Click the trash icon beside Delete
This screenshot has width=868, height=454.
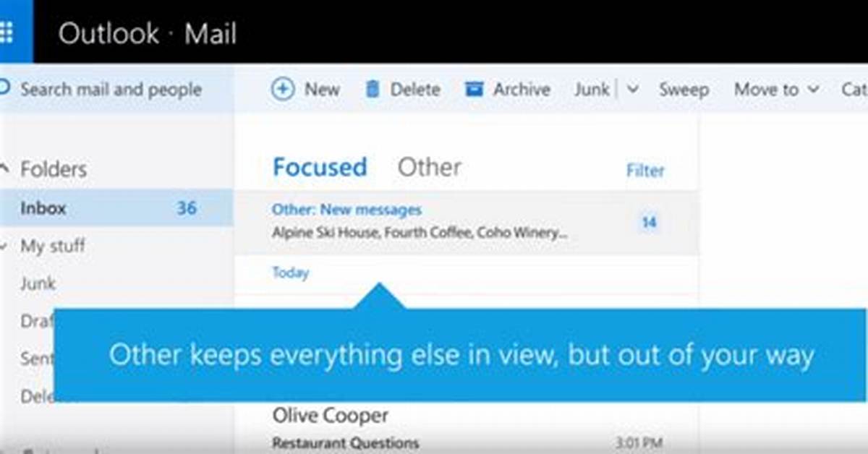tap(373, 90)
